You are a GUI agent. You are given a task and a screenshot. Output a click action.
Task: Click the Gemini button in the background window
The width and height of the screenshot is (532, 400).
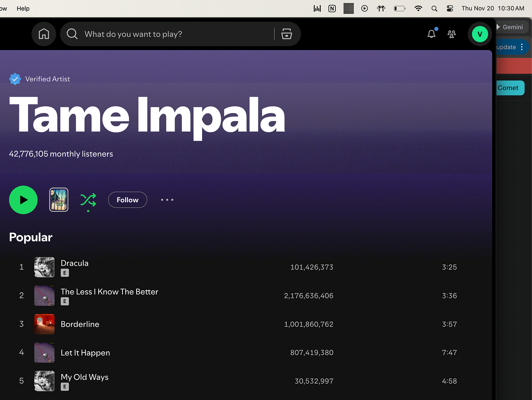[512, 27]
